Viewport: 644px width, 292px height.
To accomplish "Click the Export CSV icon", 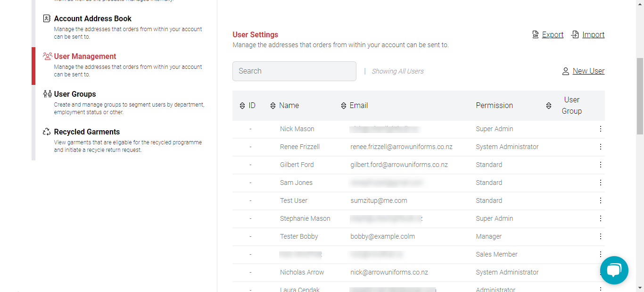I will [536, 34].
